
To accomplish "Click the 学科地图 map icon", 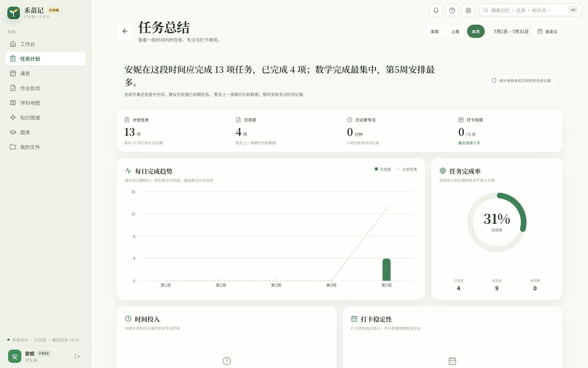I will 13,103.
